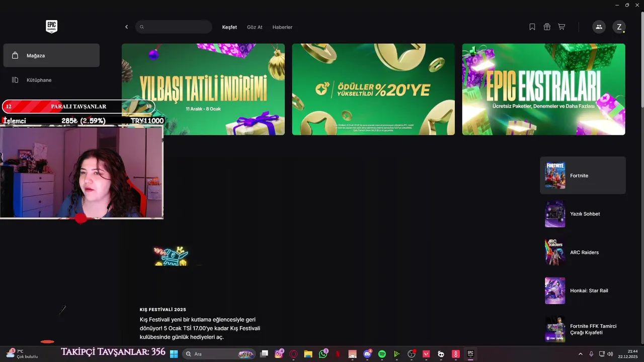Select Honkai: Star Rail in the list
This screenshot has width=644, height=362.
583,291
